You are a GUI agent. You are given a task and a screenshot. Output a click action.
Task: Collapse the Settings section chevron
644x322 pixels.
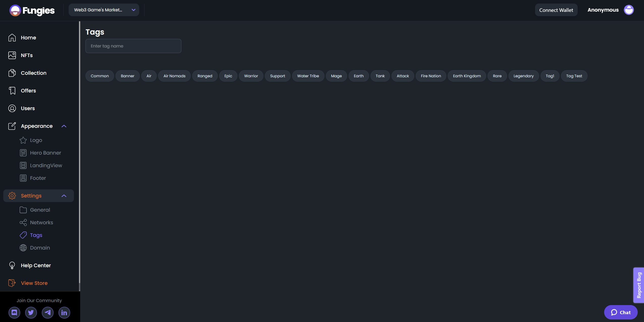tap(64, 196)
